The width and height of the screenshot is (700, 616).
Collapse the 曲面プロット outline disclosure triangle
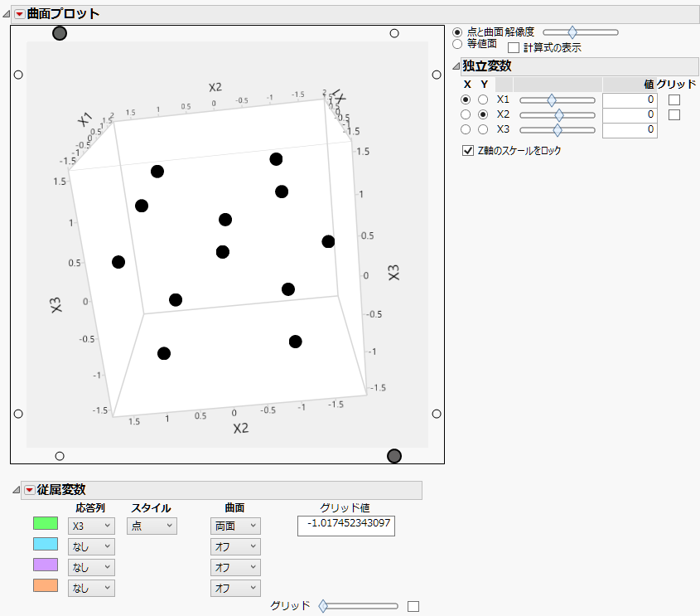[7, 14]
